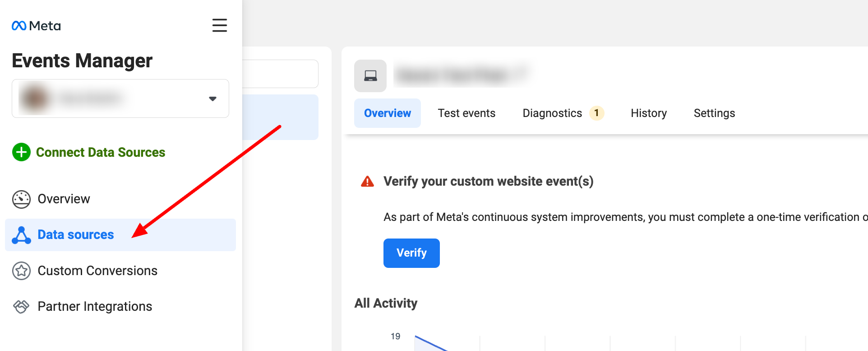Click the red warning triangle icon
Screen dimensions: 868x351
point(368,182)
